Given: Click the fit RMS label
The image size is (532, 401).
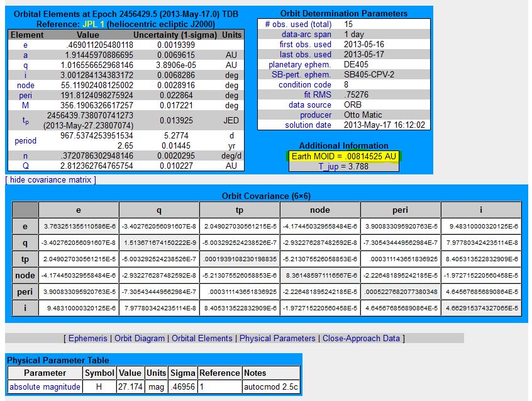Looking at the screenshot, I should click(318, 94).
